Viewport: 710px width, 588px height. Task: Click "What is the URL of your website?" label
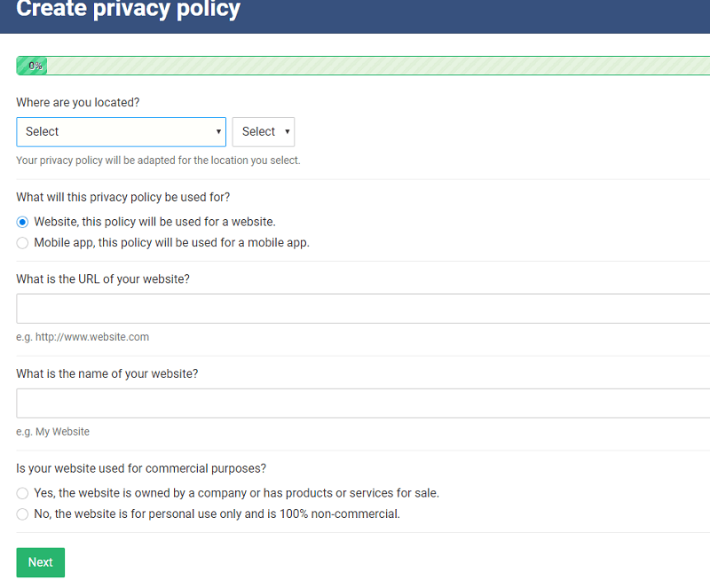tap(103, 278)
